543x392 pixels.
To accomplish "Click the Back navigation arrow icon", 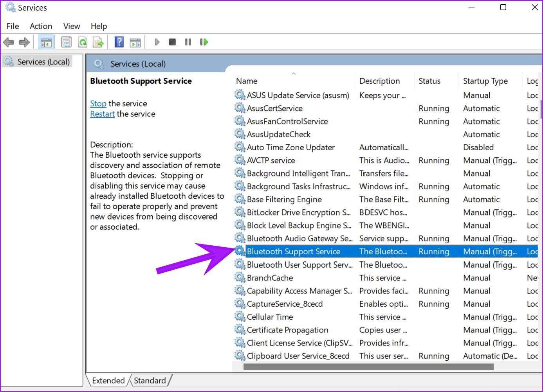I will click(x=9, y=42).
